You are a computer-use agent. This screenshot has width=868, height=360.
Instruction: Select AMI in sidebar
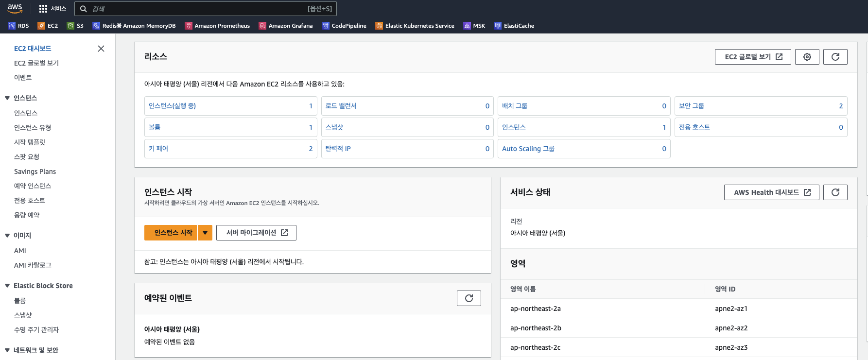point(20,251)
